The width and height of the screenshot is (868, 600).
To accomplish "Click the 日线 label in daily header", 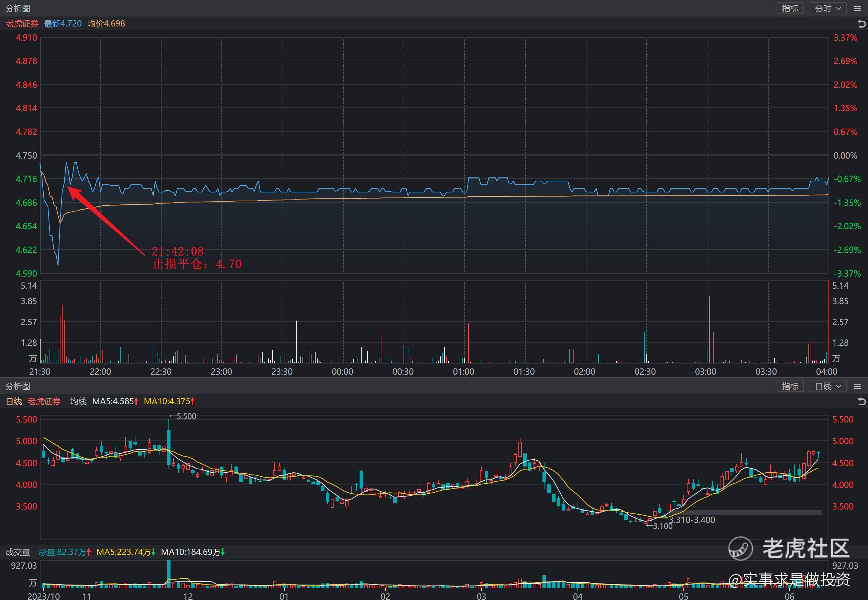I will pyautogui.click(x=14, y=401).
